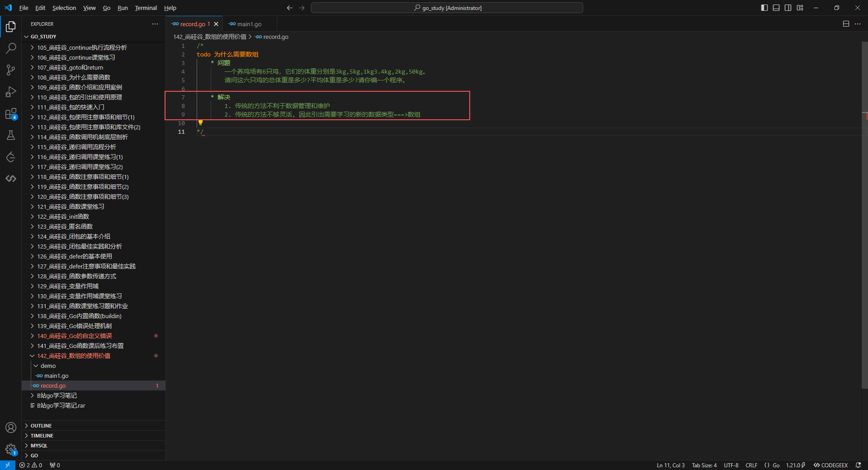Image resolution: width=868 pixels, height=470 pixels.
Task: Click the Visual Studio Code logo icon
Action: (8, 8)
